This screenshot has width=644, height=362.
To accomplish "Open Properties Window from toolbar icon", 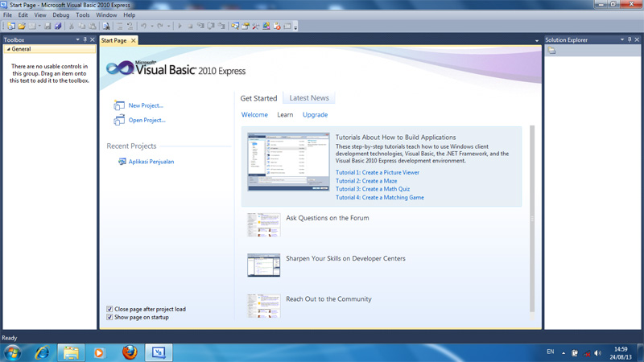I will pos(246,27).
